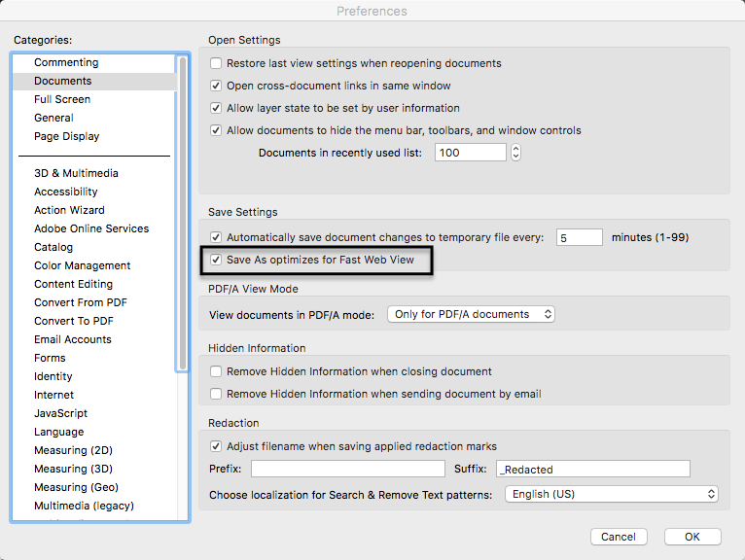The width and height of the screenshot is (745, 560).
Task: Click the Cancel button
Action: point(619,537)
